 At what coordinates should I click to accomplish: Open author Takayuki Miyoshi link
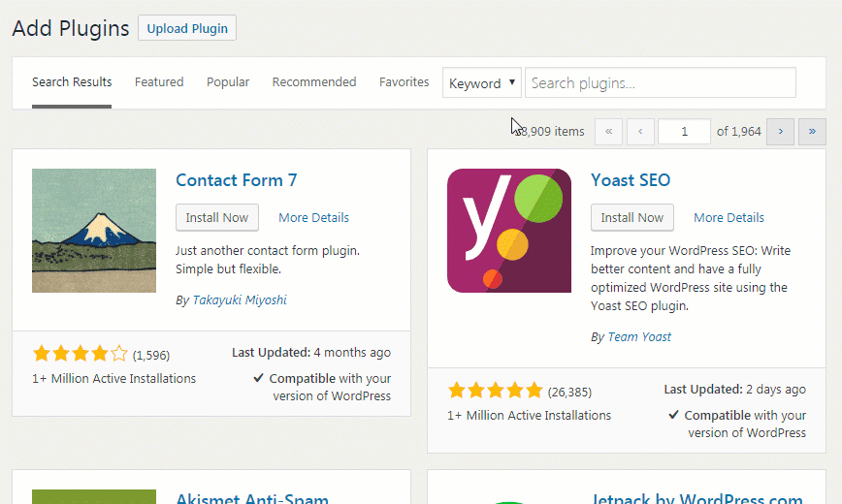tap(240, 300)
